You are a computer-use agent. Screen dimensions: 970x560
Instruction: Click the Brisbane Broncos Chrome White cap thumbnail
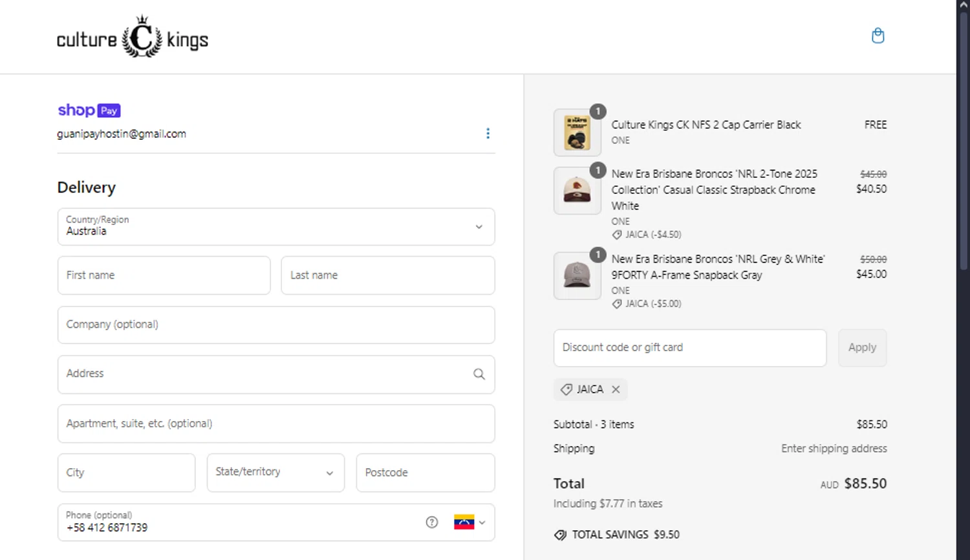pyautogui.click(x=577, y=191)
